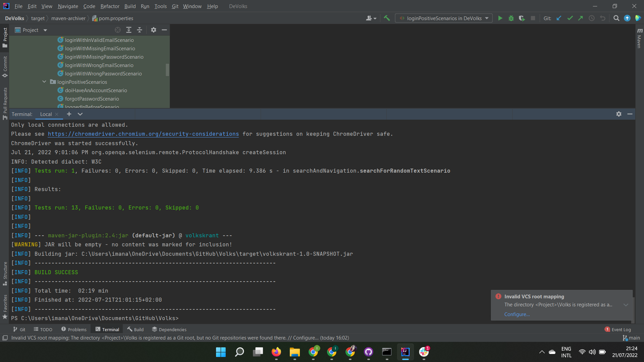
Task: Collapse the loginPositiveScenarios folder
Action: [x=44, y=82]
